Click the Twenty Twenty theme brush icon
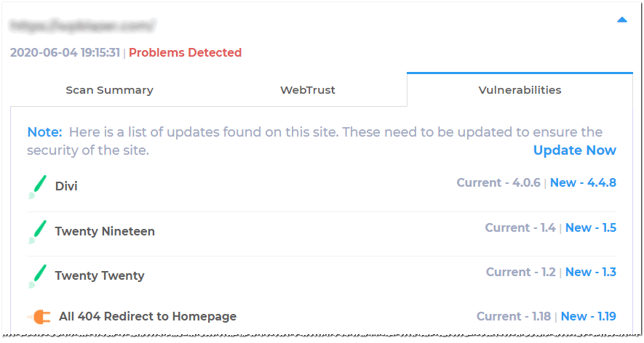Viewport: 644px width, 343px height. [x=37, y=276]
